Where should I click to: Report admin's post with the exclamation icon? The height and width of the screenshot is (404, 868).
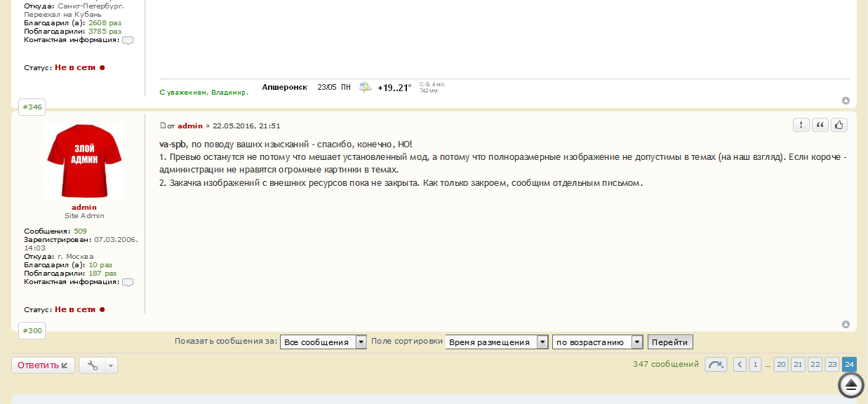click(801, 125)
